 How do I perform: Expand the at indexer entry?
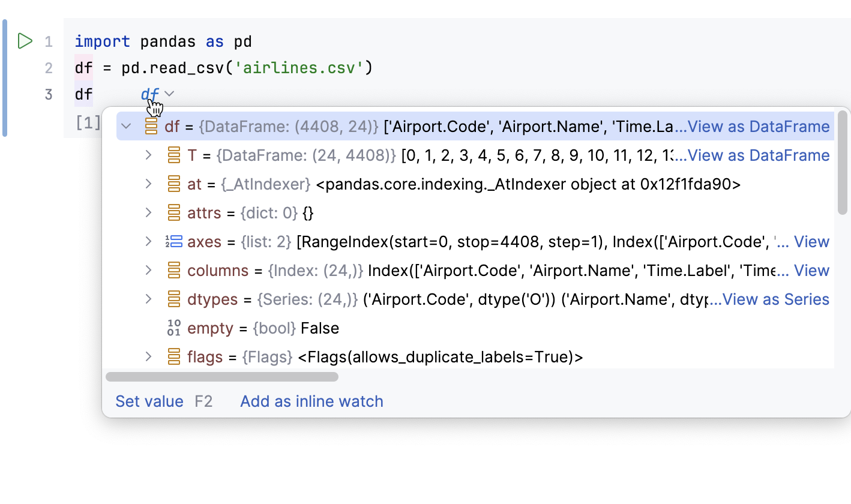(148, 184)
